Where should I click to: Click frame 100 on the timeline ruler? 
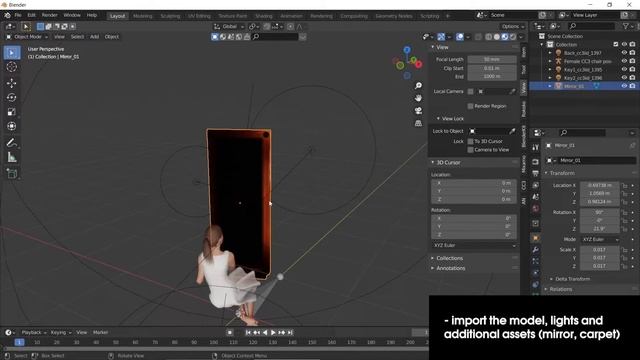point(213,342)
